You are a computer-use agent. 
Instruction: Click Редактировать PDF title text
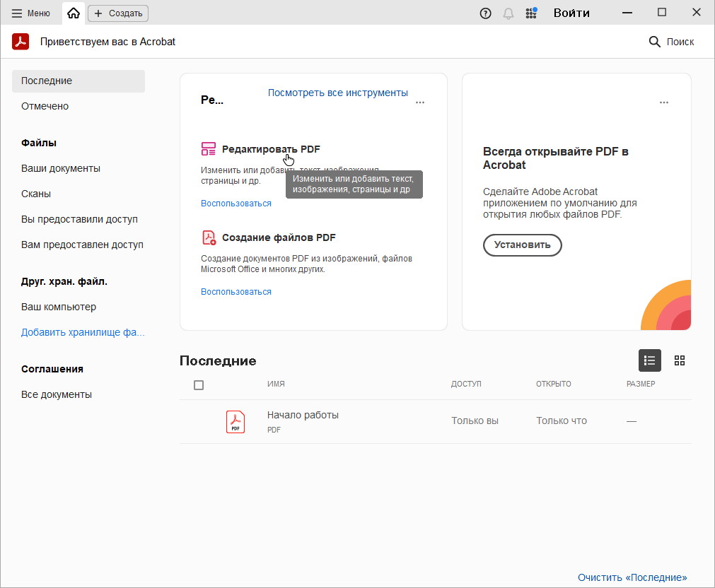click(271, 149)
